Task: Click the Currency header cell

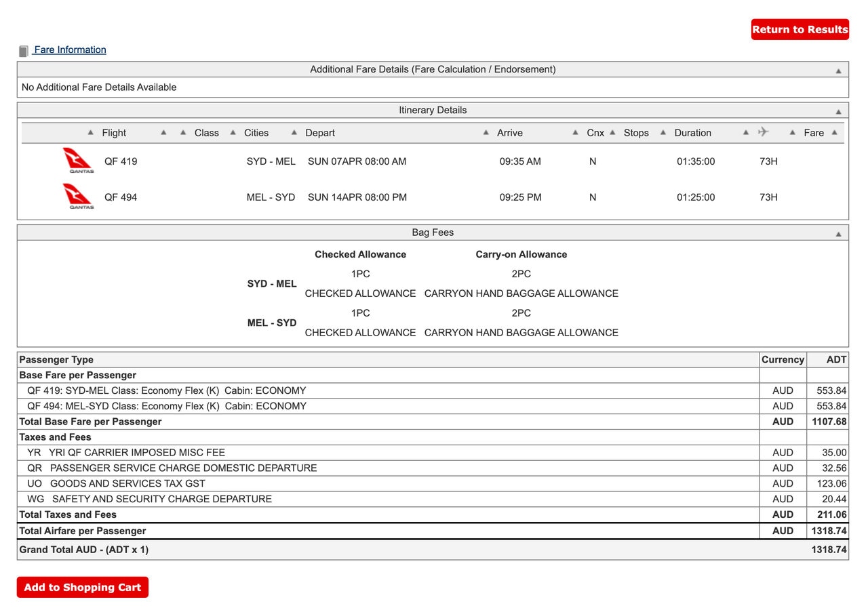Action: 783,359
